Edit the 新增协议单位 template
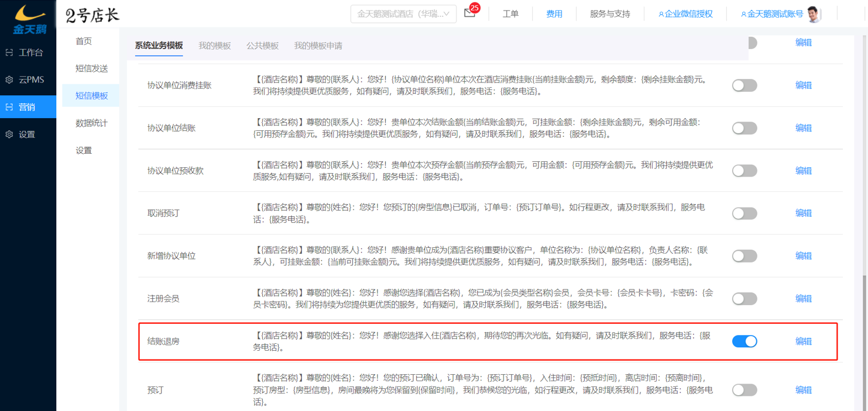Image resolution: width=868 pixels, height=411 pixels. point(804,256)
